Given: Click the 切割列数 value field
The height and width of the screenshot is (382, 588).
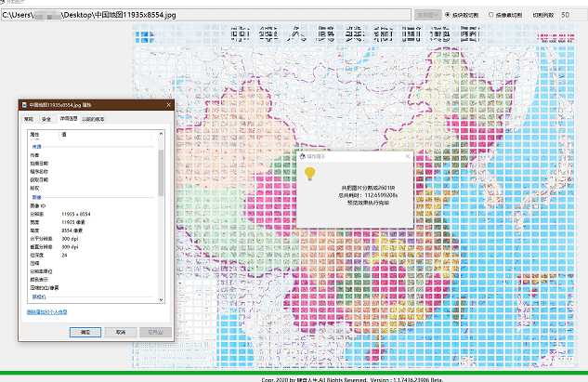Looking at the screenshot, I should pos(572,15).
